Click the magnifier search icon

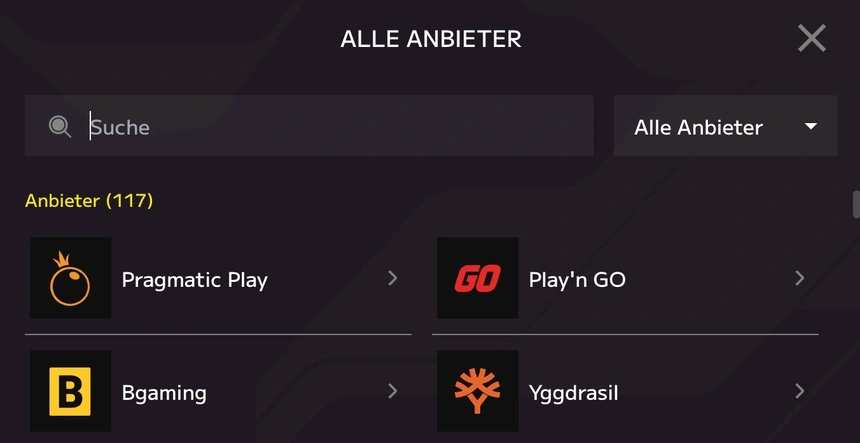60,126
